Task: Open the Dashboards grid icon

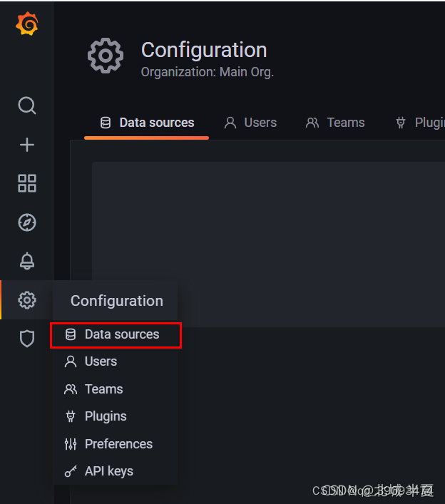Action: pyautogui.click(x=26, y=183)
